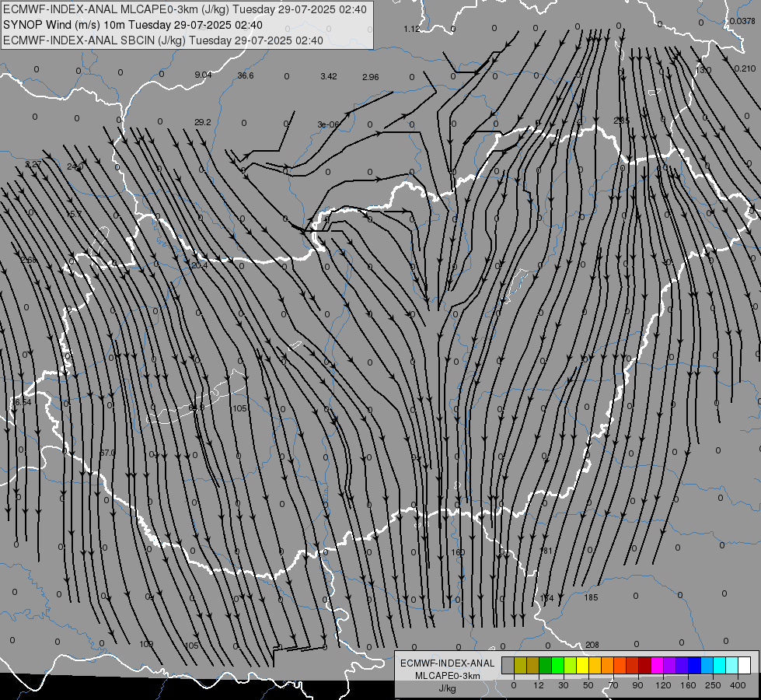Click the '2.96' grid value
The height and width of the screenshot is (700, 761).
pyautogui.click(x=370, y=77)
